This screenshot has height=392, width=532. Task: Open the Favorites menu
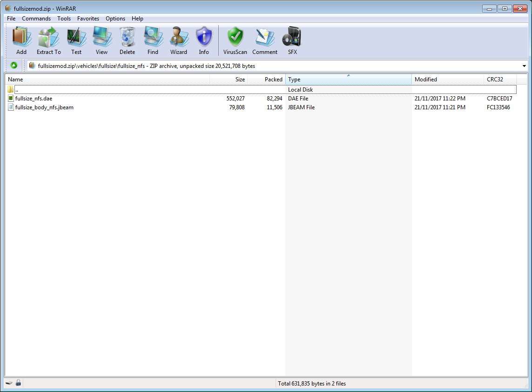point(88,18)
